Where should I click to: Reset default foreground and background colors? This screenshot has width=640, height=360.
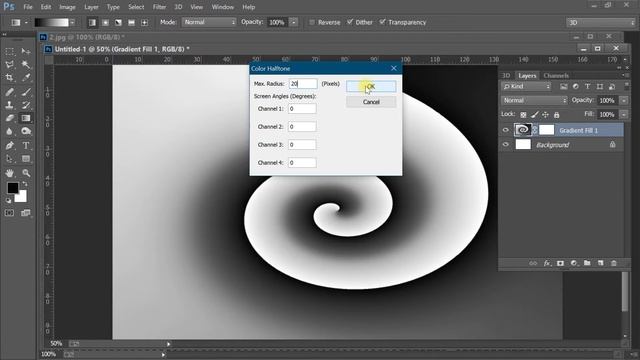point(9,200)
